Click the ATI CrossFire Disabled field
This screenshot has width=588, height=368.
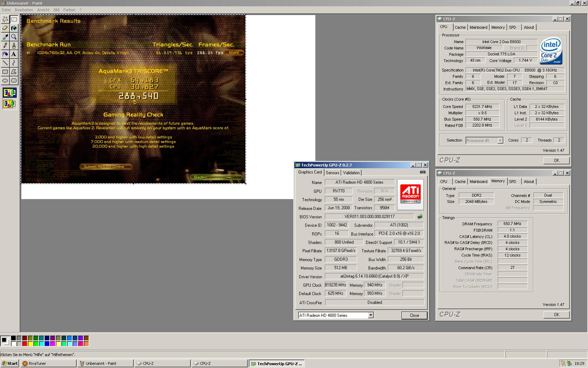pyautogui.click(x=374, y=302)
